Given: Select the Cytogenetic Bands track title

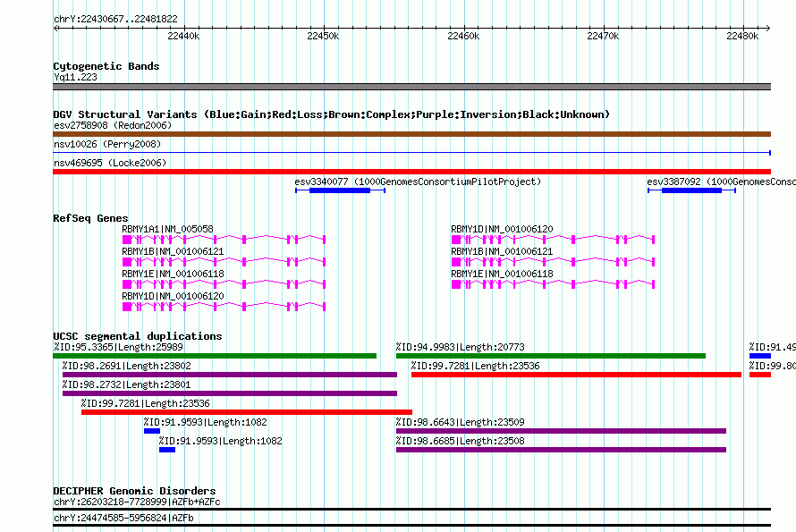Looking at the screenshot, I should pos(106,66).
